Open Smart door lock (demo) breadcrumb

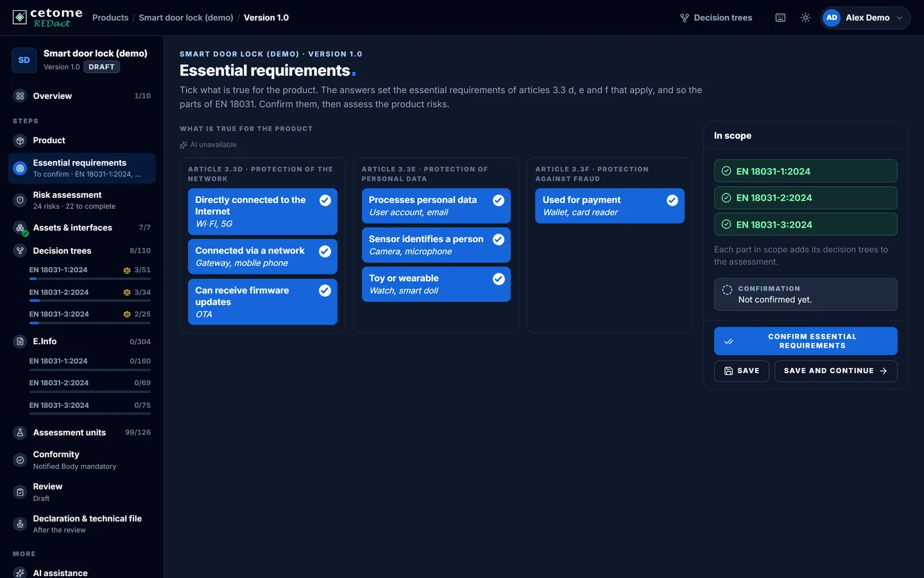point(186,18)
